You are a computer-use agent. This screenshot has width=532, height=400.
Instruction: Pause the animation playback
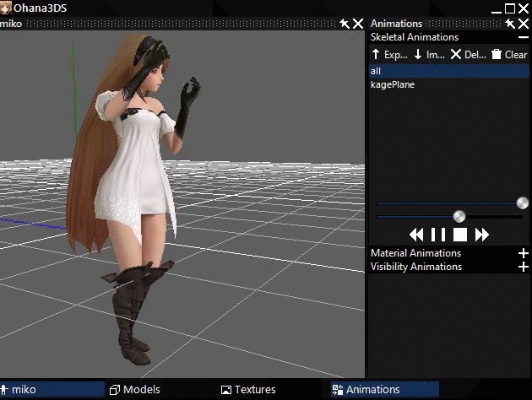(438, 235)
